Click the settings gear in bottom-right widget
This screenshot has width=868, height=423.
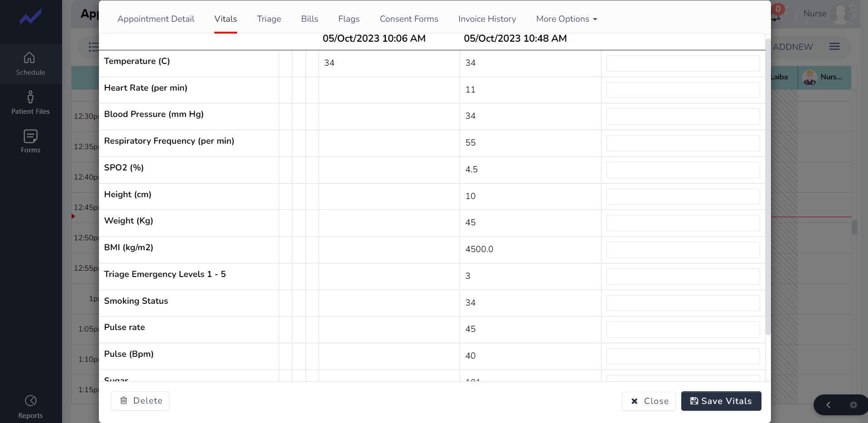[853, 405]
